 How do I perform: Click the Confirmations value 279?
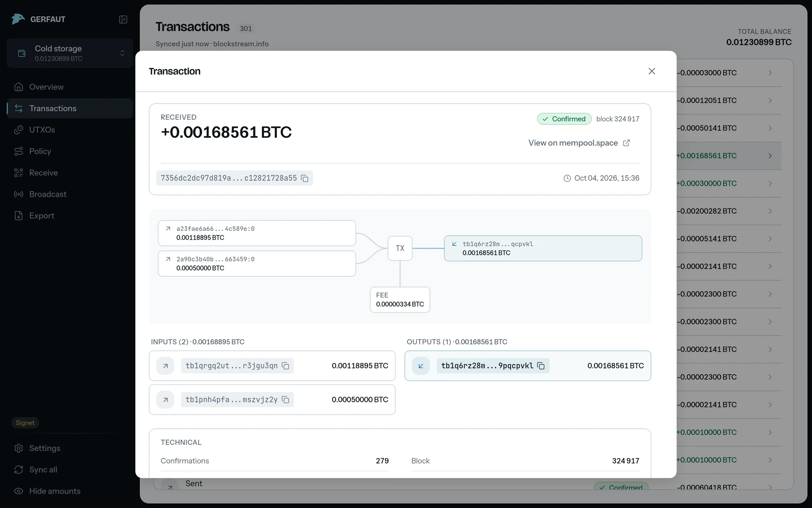click(x=382, y=461)
